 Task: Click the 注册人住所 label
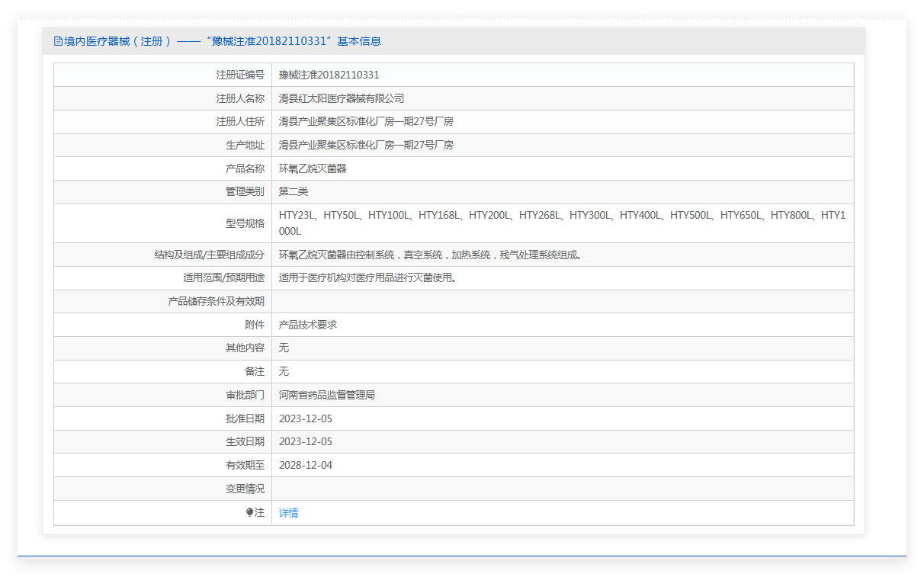pos(240,122)
